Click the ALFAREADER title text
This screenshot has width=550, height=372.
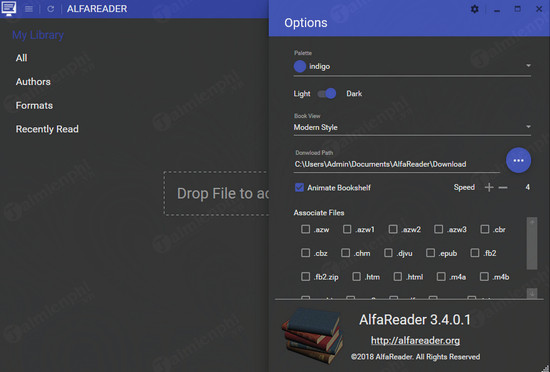tap(97, 9)
